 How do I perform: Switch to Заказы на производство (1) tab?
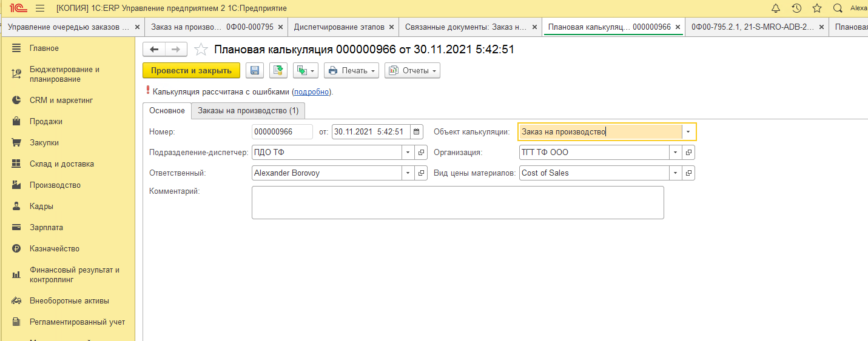point(248,111)
